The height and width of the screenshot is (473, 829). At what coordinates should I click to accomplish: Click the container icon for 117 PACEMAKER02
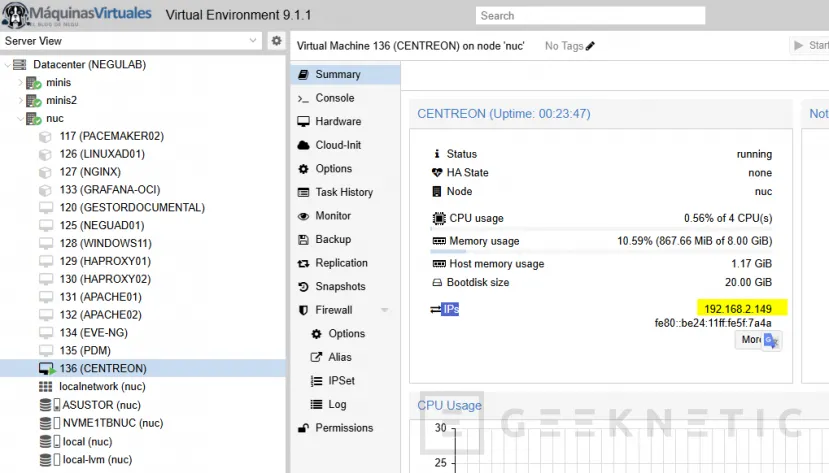click(45, 136)
